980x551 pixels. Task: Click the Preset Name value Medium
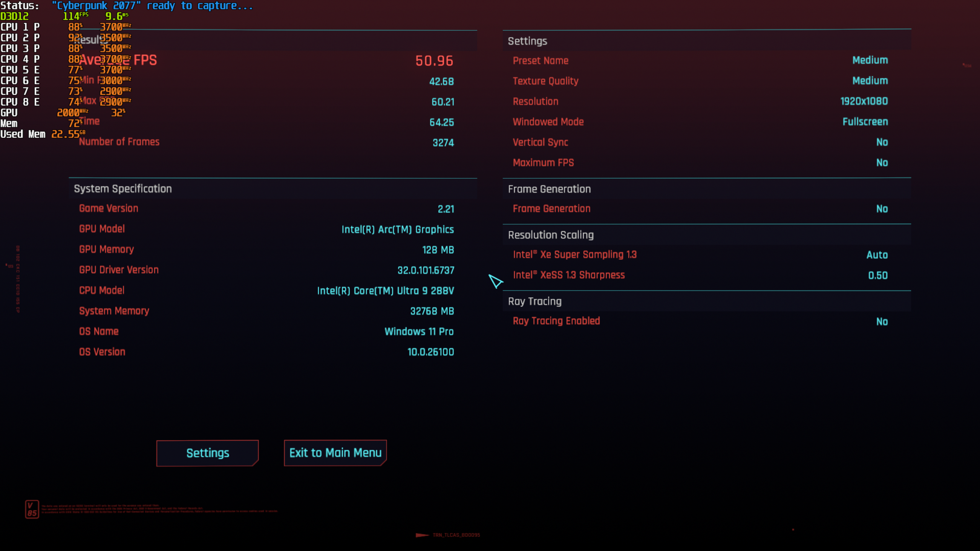[x=870, y=60]
